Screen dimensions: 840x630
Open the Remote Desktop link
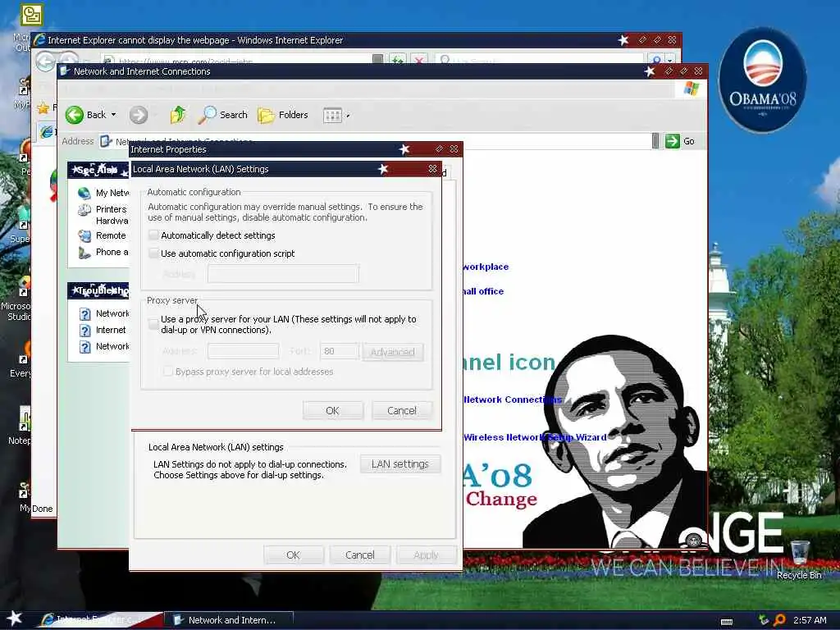coord(111,235)
